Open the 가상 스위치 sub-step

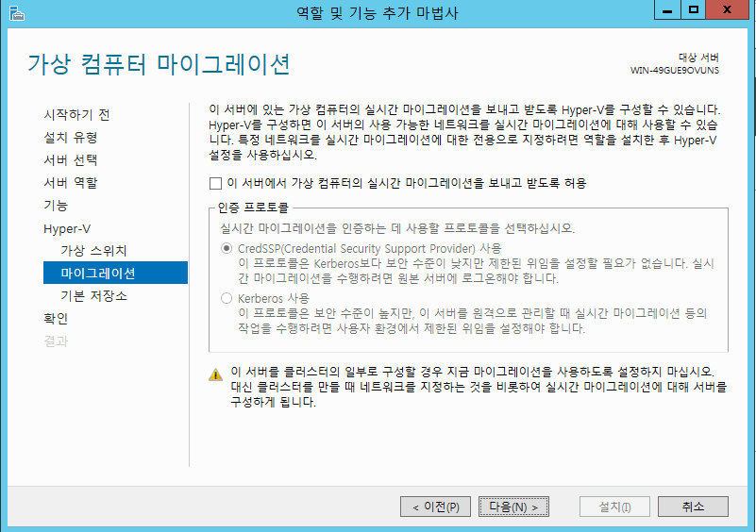tap(93, 251)
